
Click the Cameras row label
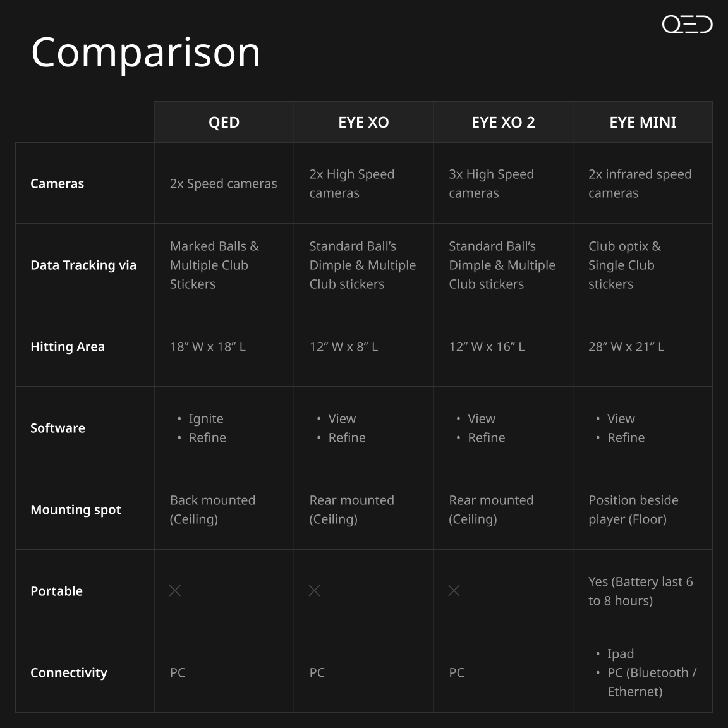click(x=57, y=183)
